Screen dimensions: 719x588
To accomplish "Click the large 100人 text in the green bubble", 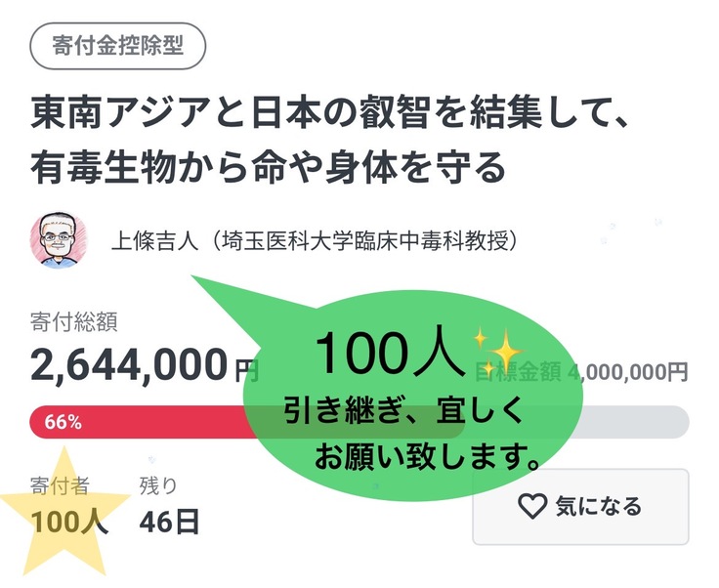I will point(389,353).
